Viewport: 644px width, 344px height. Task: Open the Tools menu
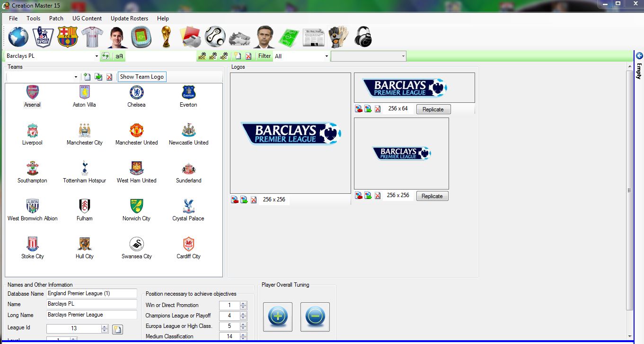(x=34, y=18)
